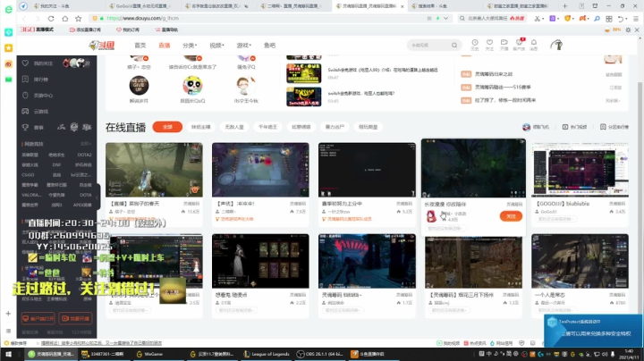Open the start-streaming icon in header
Screen dimensions: 644x361
tap(504, 43)
